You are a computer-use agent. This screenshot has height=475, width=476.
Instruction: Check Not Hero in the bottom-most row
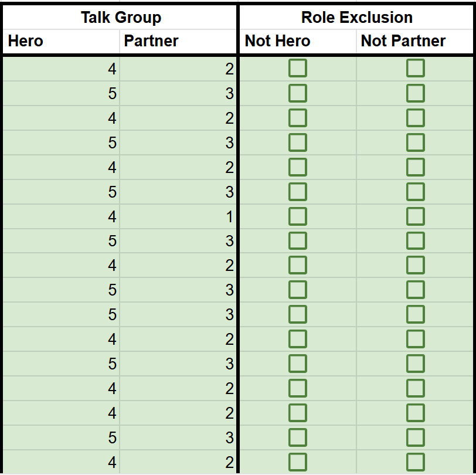[298, 462]
